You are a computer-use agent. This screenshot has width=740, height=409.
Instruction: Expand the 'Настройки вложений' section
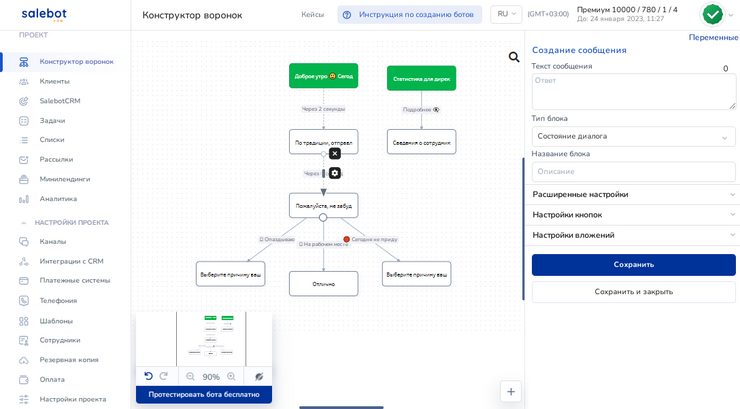633,235
